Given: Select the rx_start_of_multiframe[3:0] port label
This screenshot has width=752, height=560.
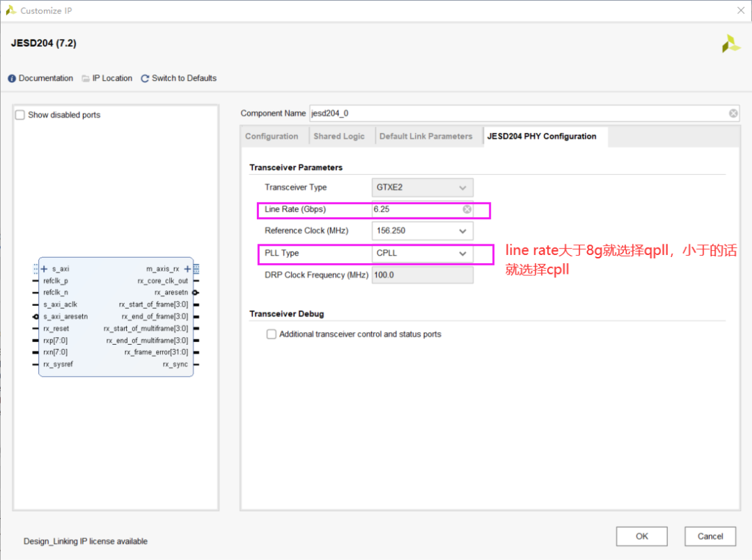Looking at the screenshot, I should pos(146,328).
